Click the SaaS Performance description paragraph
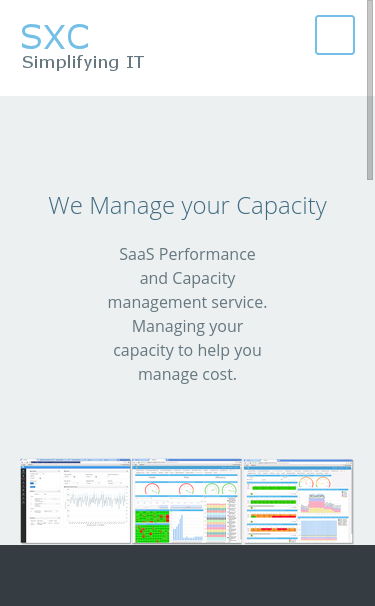Screen dimensions: 375x606 coord(188,314)
